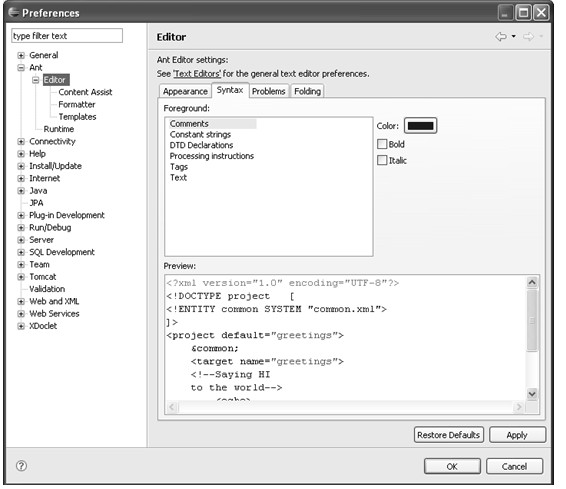The height and width of the screenshot is (489, 566).
Task: Confirm with the OK button
Action: (452, 466)
